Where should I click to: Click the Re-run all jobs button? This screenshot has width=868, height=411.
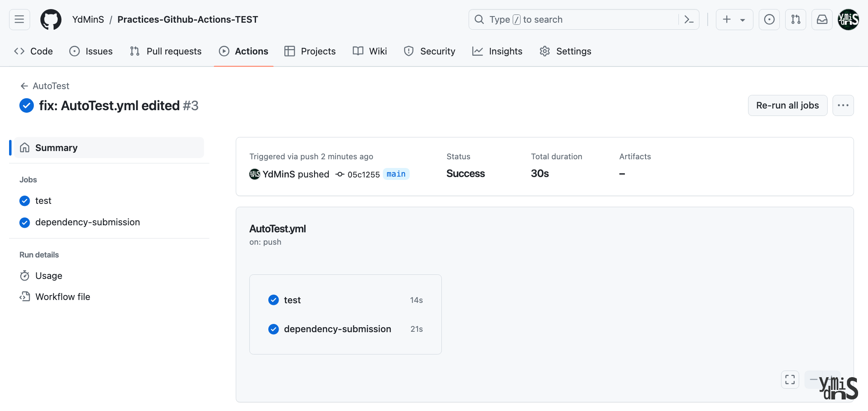point(787,105)
